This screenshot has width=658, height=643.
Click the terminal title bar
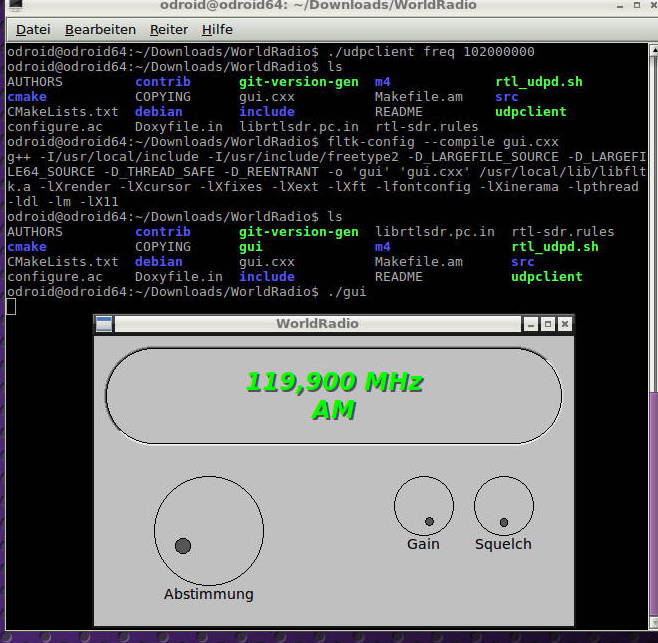330,9
